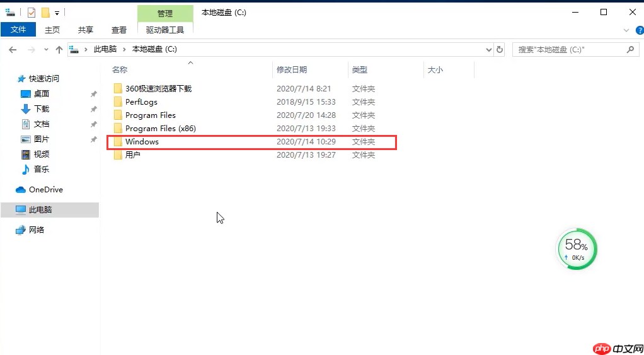Select the Windows folder icon
Image resolution: width=644 pixels, height=355 pixels.
tap(118, 142)
